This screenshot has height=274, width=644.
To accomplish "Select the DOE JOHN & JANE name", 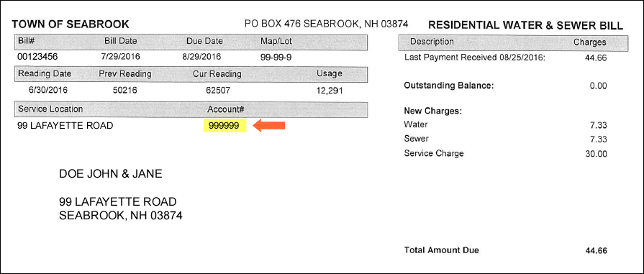I will tap(111, 174).
